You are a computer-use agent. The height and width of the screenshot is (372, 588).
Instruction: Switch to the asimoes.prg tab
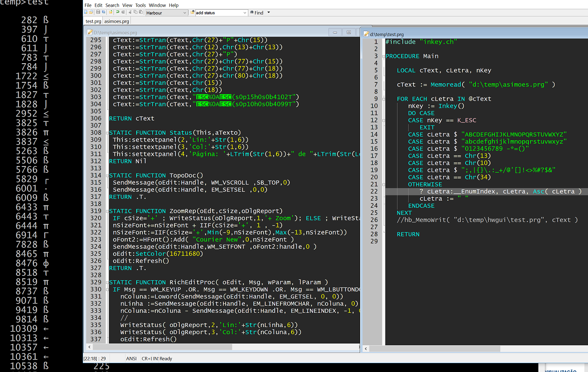click(x=117, y=21)
